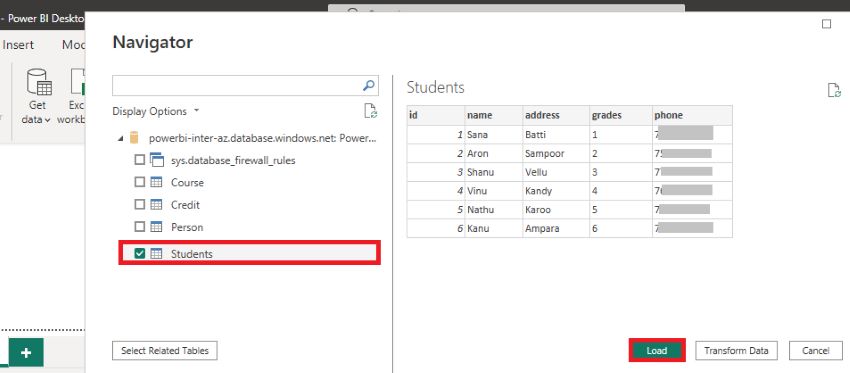This screenshot has height=373, width=850.
Task: Check the Course table checkbox
Action: click(140, 183)
